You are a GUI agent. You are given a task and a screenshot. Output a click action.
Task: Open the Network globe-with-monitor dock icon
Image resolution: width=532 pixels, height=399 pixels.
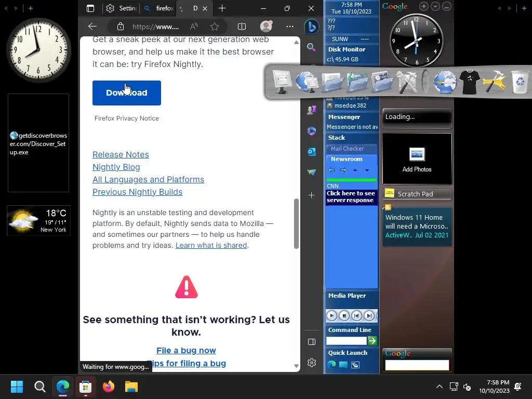[x=307, y=82]
